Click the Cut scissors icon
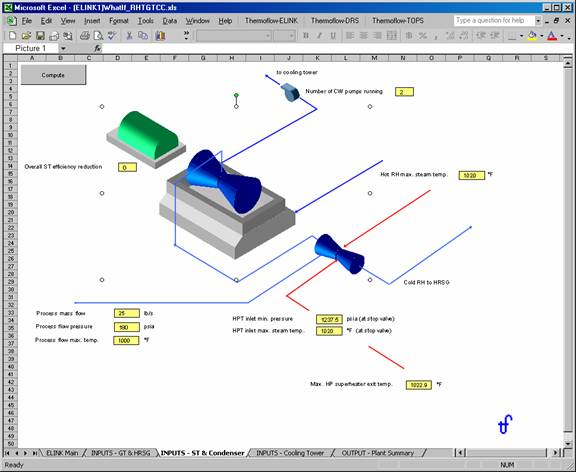This screenshot has height=472, width=576. 129,36
